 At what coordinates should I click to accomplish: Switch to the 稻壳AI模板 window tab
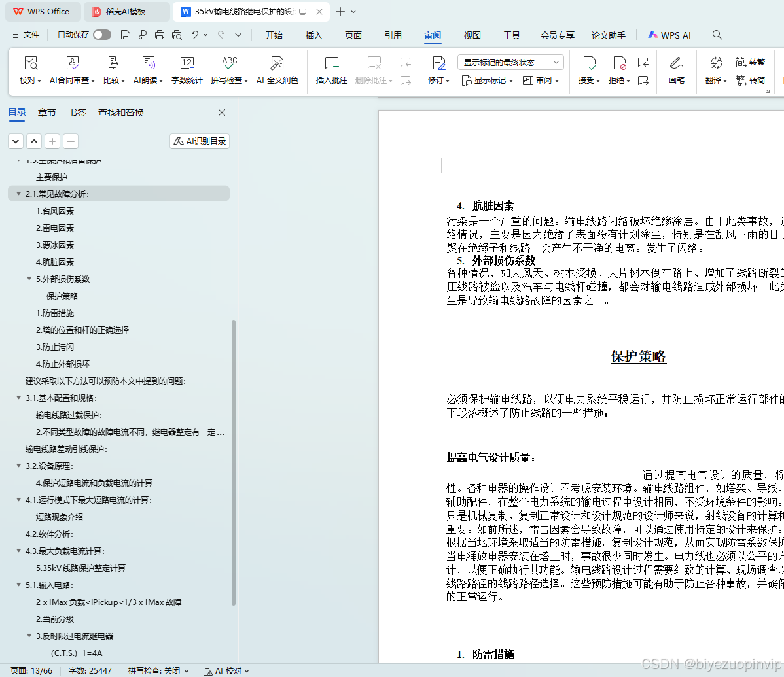coord(126,12)
